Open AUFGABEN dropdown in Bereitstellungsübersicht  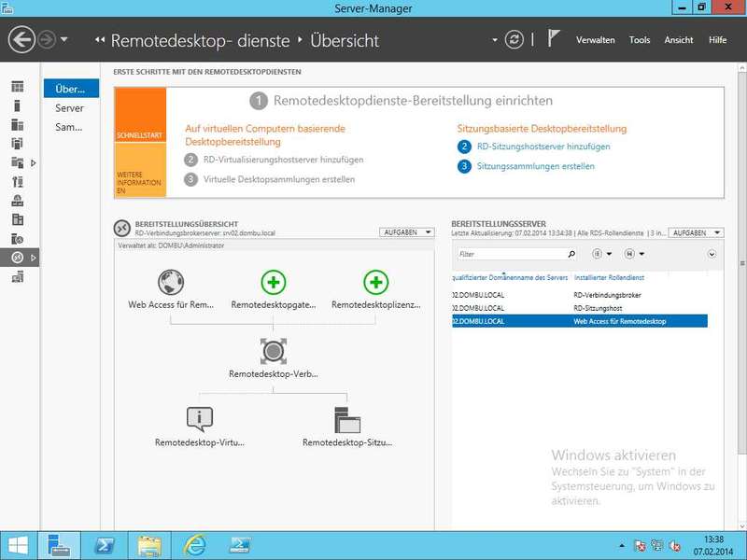coord(407,232)
